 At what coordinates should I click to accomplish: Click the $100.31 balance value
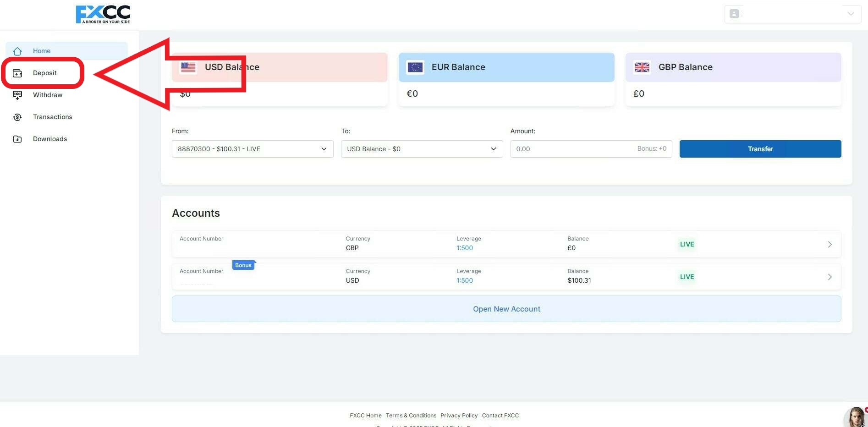[579, 280]
